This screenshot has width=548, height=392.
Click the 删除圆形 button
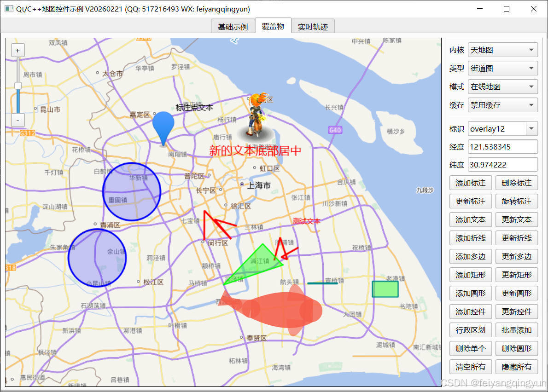click(517, 348)
